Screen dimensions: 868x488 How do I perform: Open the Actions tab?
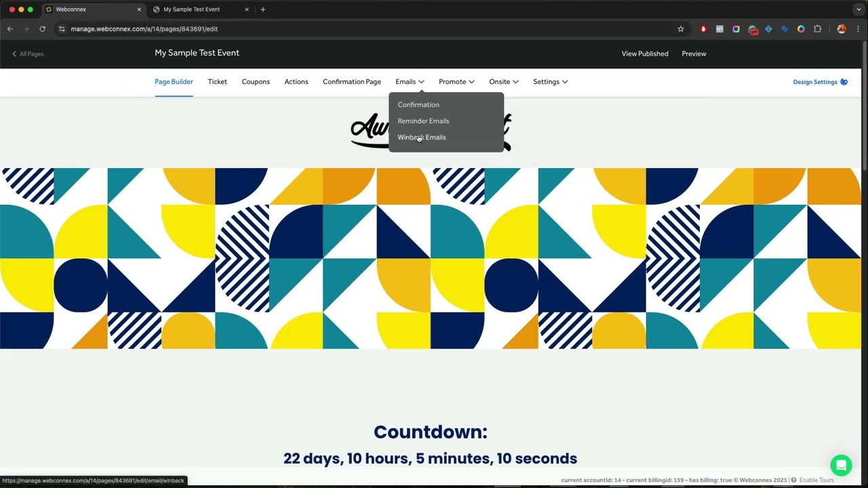click(x=296, y=82)
